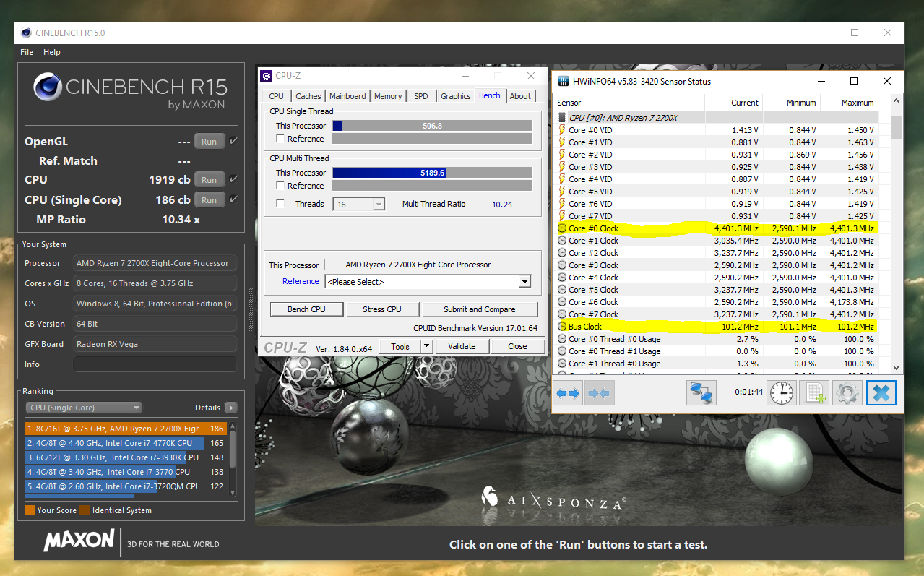Reset the HWiNFO clock timer icon
The width and height of the screenshot is (924, 576).
tap(781, 393)
